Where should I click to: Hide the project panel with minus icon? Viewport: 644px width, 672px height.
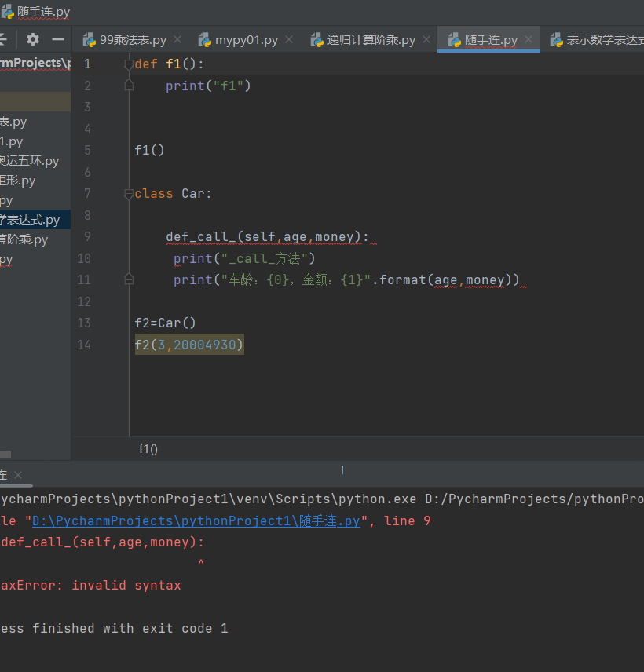pos(58,39)
